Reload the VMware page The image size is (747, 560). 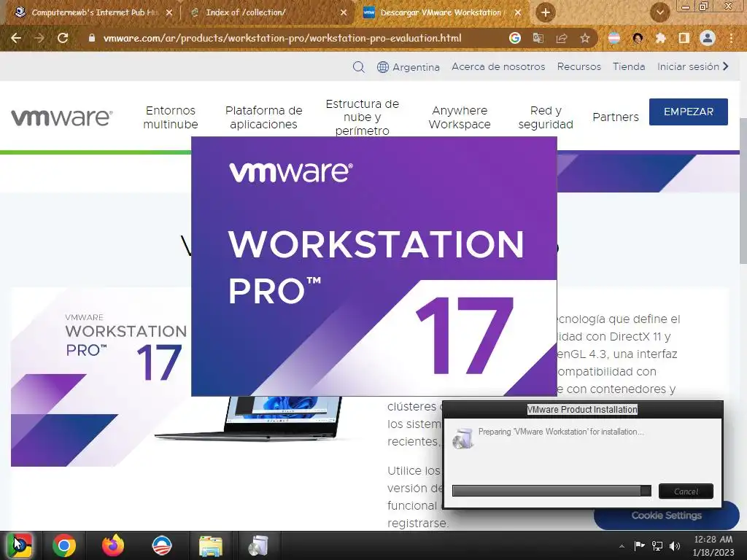click(x=63, y=38)
